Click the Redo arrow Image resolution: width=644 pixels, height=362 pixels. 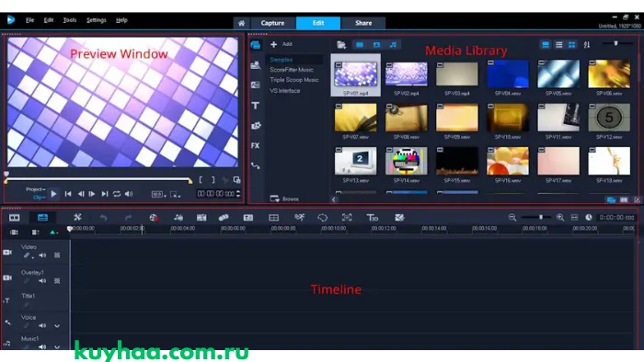128,218
